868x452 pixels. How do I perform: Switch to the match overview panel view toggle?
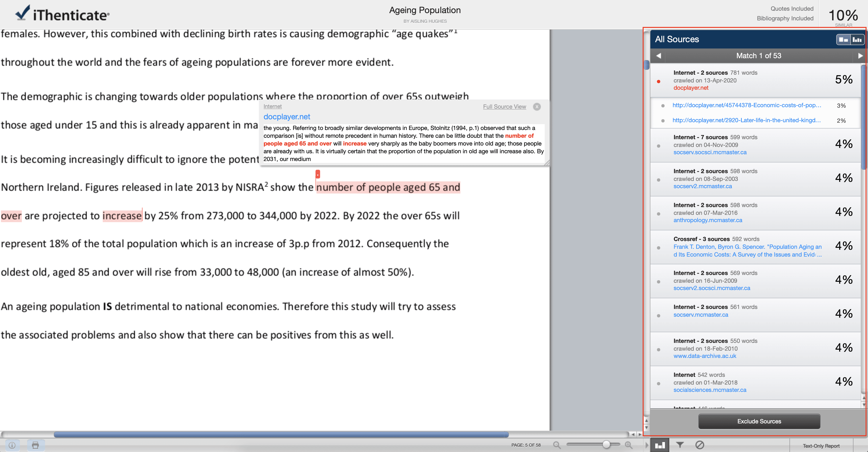pyautogui.click(x=843, y=40)
